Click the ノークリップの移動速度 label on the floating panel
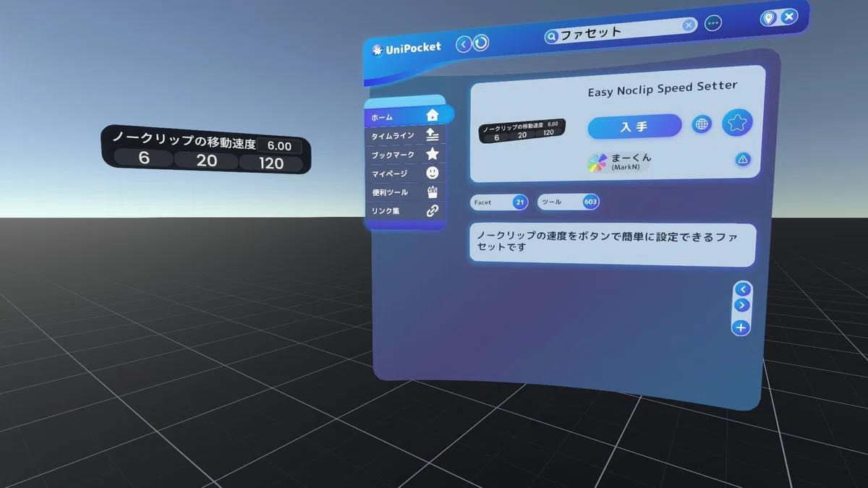Image resolution: width=868 pixels, height=488 pixels. coord(184,139)
